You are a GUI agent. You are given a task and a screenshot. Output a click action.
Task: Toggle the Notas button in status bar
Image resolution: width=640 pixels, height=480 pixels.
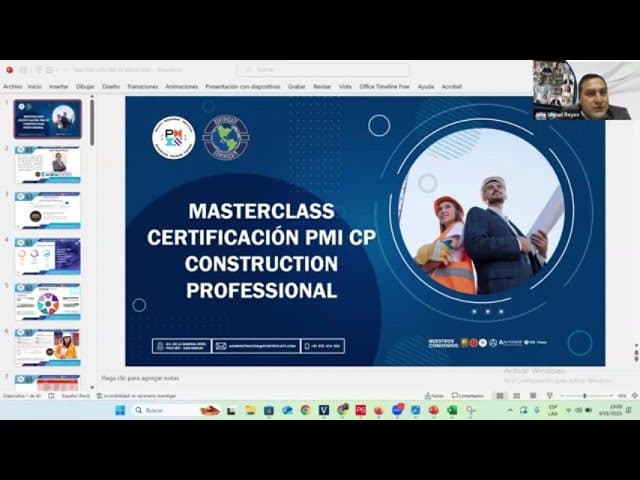pos(434,396)
